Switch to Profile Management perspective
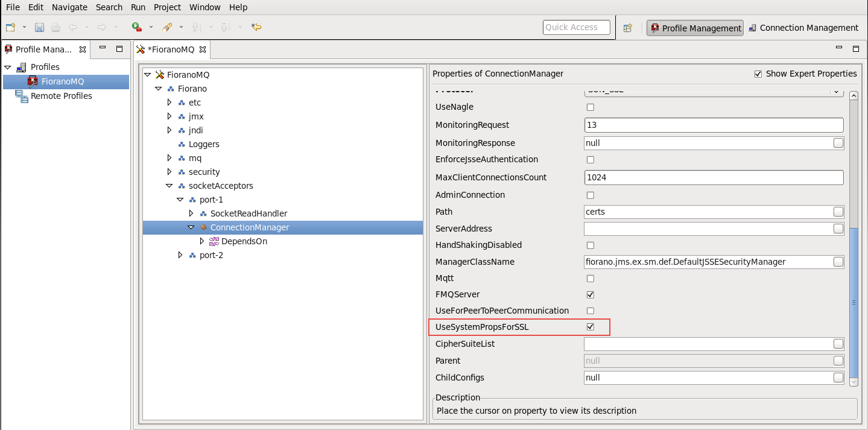This screenshot has height=430, width=868. (x=695, y=28)
